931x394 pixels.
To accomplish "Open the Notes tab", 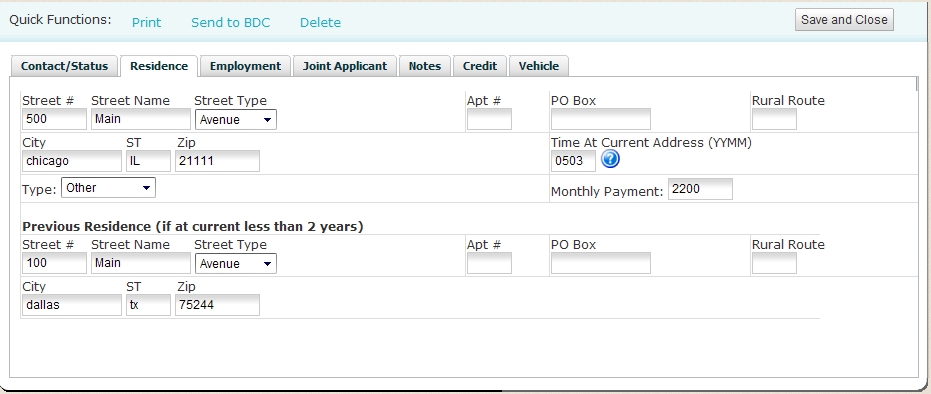I will point(425,66).
